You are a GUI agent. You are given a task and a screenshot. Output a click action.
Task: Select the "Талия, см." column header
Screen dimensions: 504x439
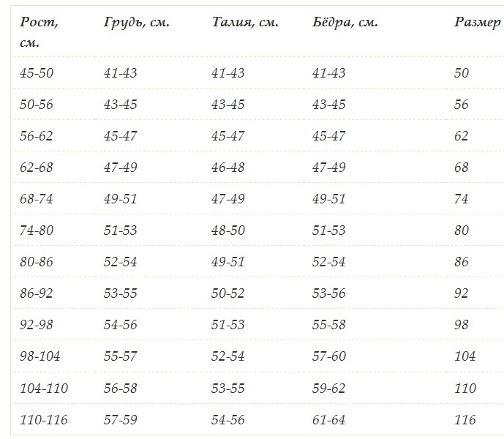tap(244, 23)
